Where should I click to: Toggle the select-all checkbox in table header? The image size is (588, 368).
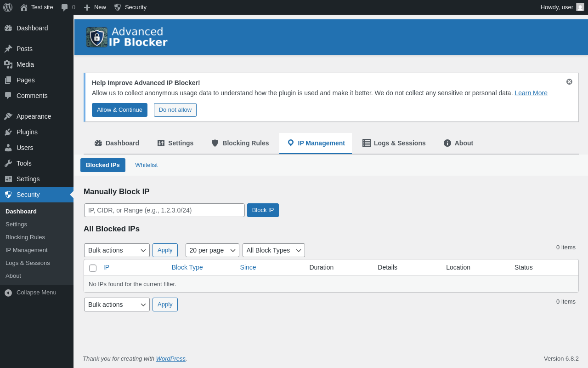(93, 268)
